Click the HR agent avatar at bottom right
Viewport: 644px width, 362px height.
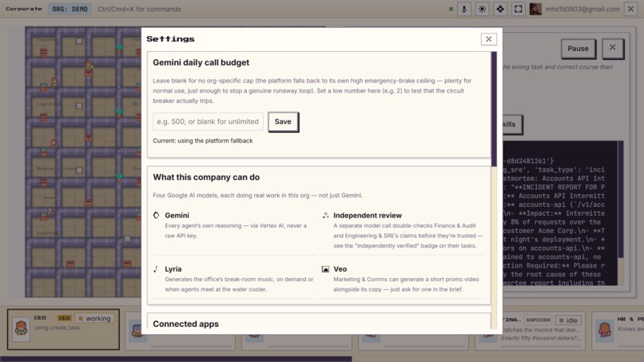pos(604,330)
